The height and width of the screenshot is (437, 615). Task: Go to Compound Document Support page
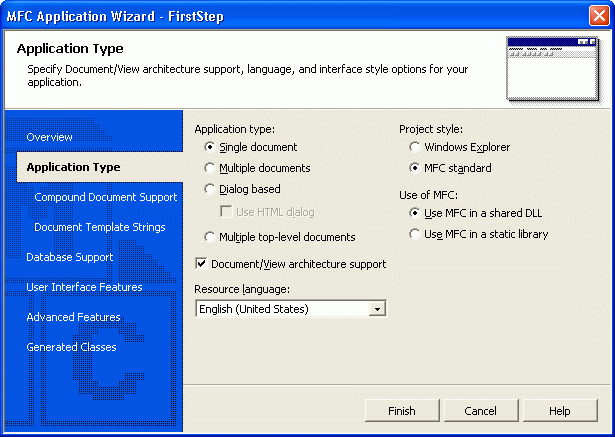[x=105, y=197]
